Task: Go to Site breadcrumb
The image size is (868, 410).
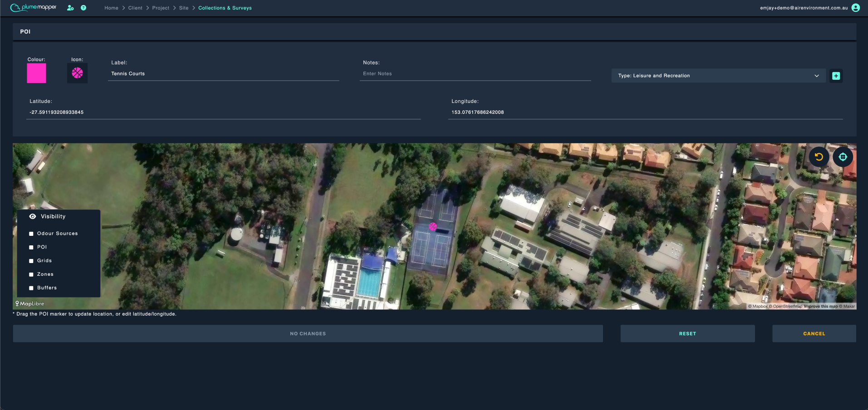Action: tap(184, 8)
